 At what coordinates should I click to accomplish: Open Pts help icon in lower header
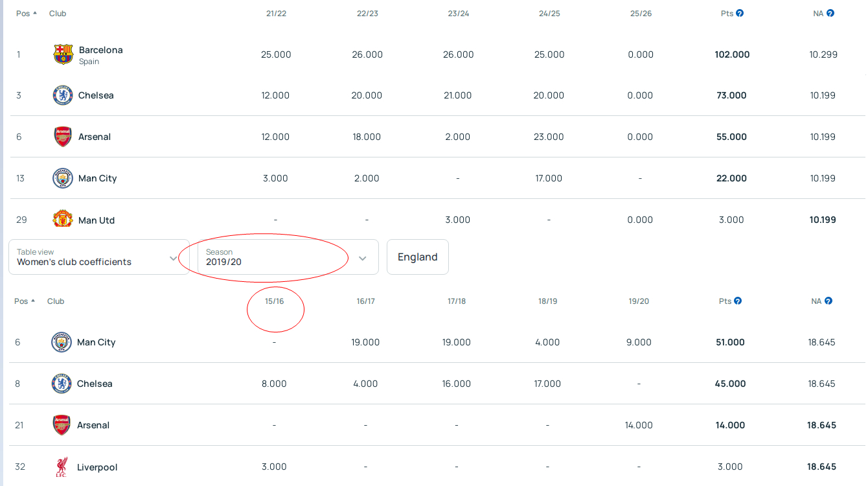click(x=738, y=301)
